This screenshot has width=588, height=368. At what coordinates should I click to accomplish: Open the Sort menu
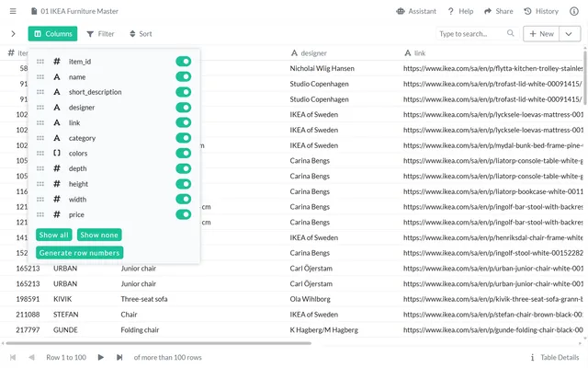[141, 33]
